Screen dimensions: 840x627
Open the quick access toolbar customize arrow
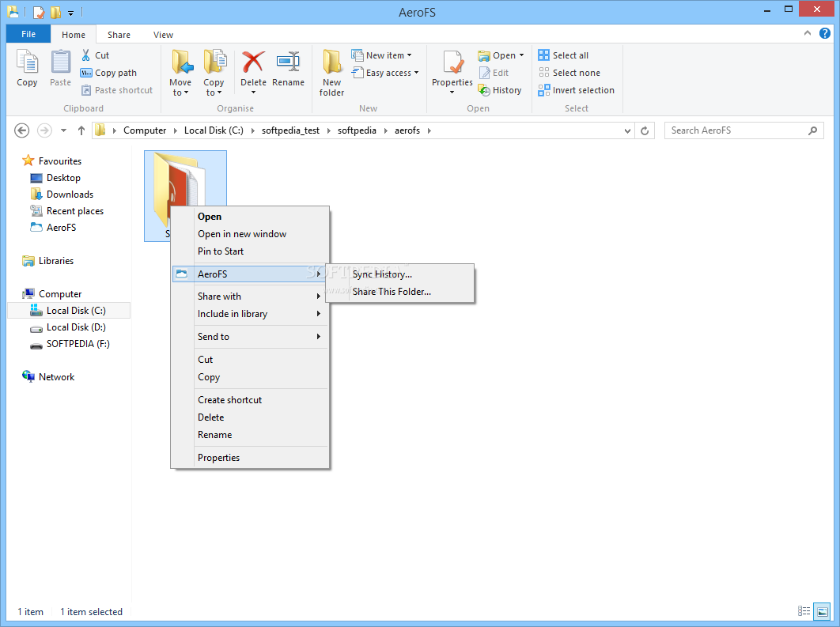(x=70, y=13)
